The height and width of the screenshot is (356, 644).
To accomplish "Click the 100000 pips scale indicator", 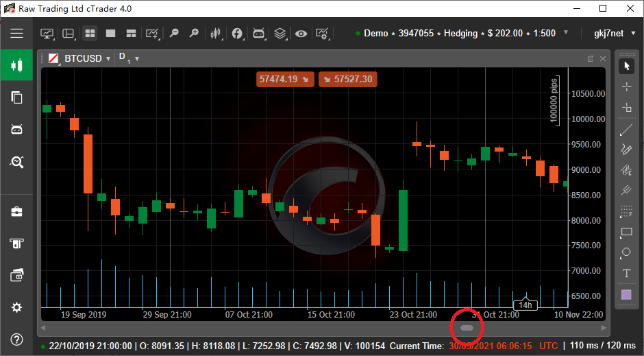I will click(x=554, y=100).
